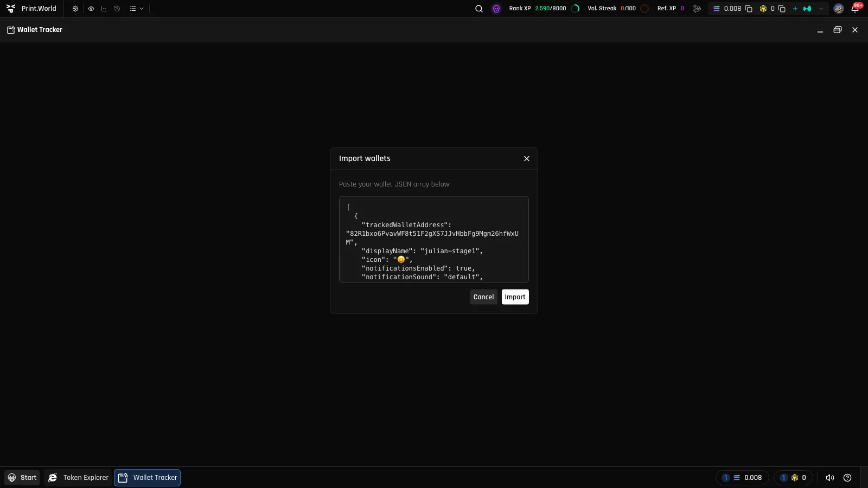Click the "trackedWalletAddress": line
The height and width of the screenshot is (488, 868).
pos(406,225)
